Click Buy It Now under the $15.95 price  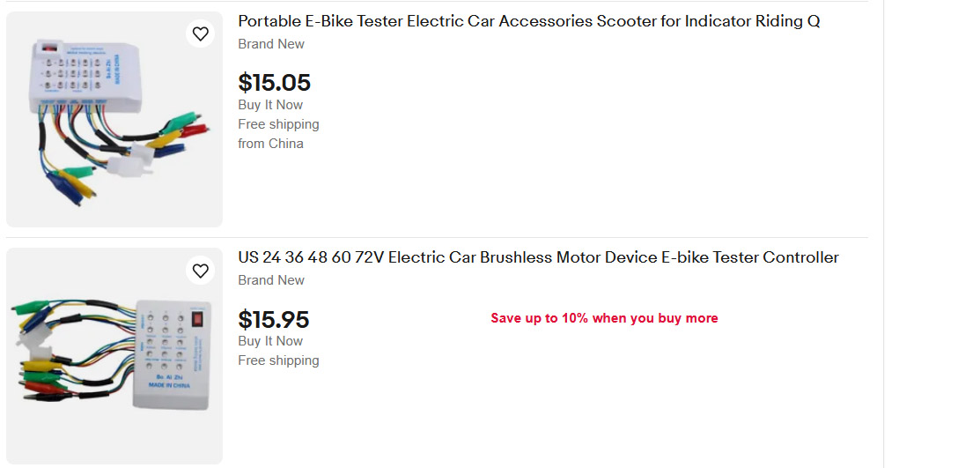pos(270,341)
